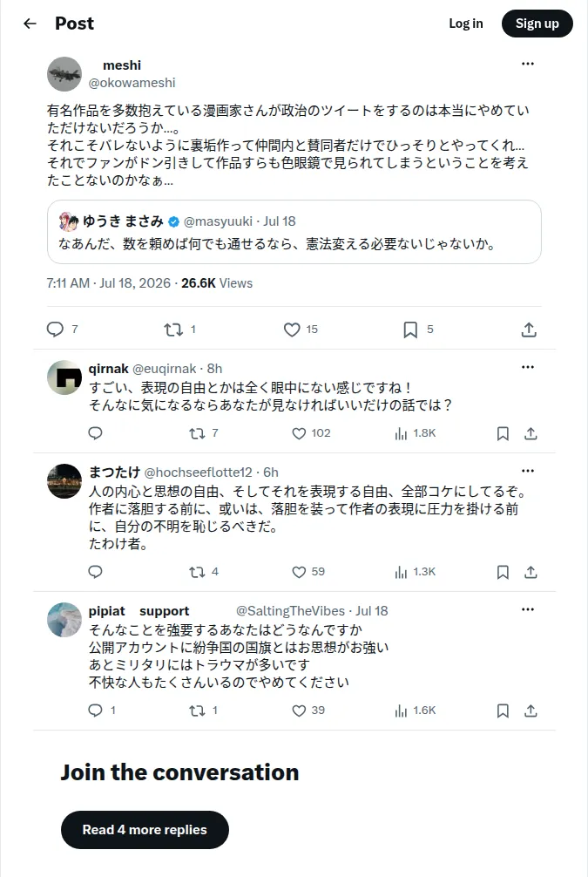Image resolution: width=588 pixels, height=877 pixels.
Task: Like qirnak's reply with 102 likes
Action: coord(299,433)
